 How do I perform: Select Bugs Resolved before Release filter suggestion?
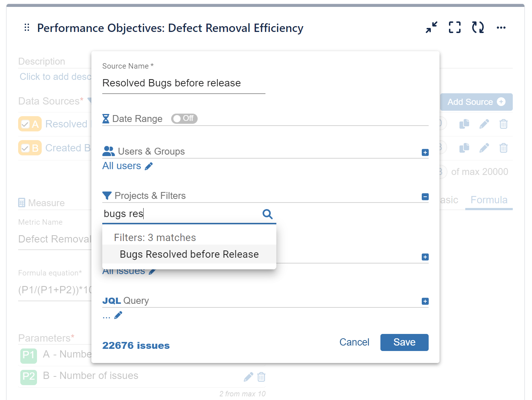[189, 254]
